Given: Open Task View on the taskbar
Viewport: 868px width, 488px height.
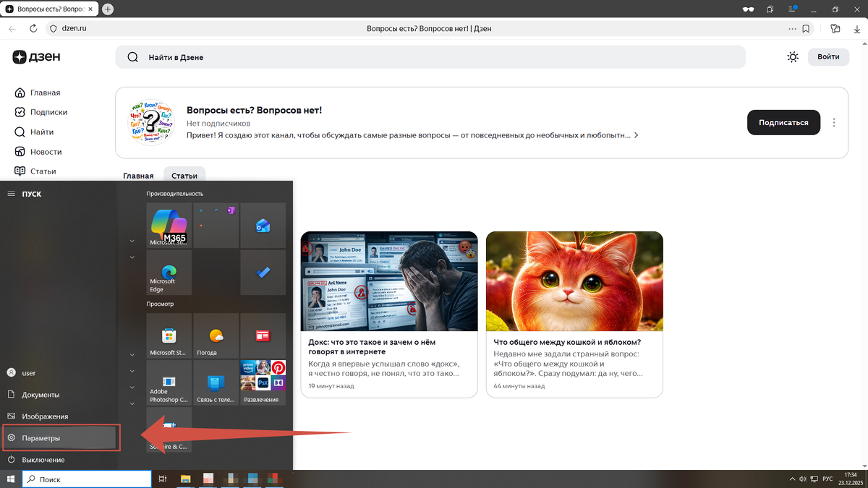Looking at the screenshot, I should (163, 479).
